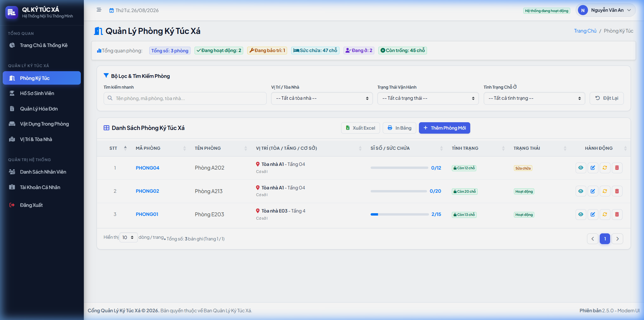Delete room PHONG01 with trash icon

[617, 214]
